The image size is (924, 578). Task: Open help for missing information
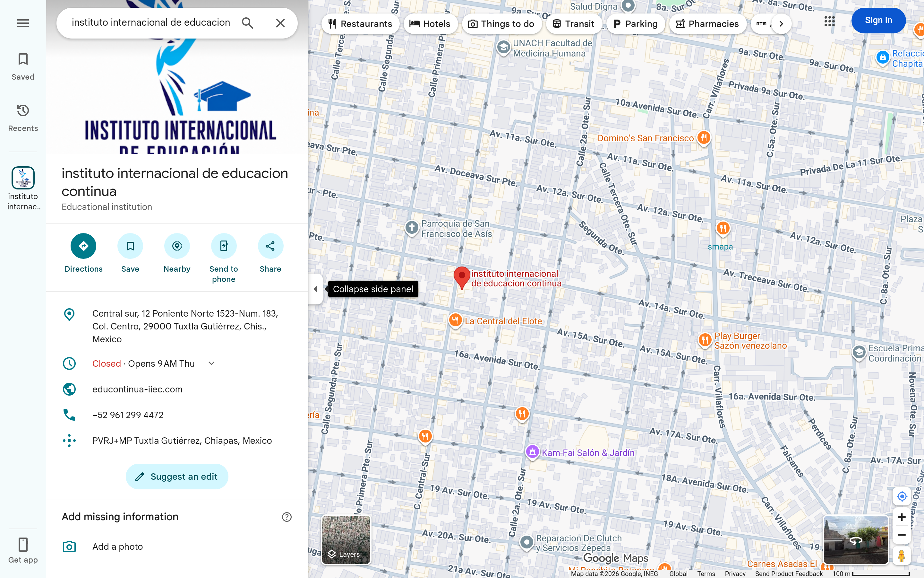pyautogui.click(x=287, y=517)
